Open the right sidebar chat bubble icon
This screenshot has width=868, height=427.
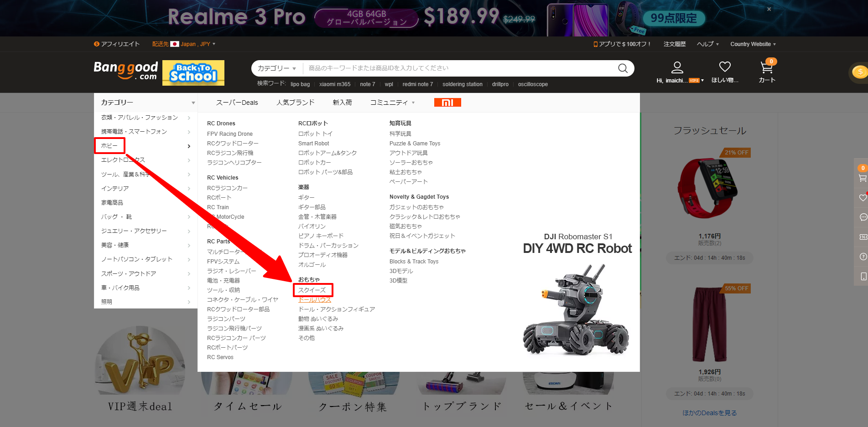[863, 217]
